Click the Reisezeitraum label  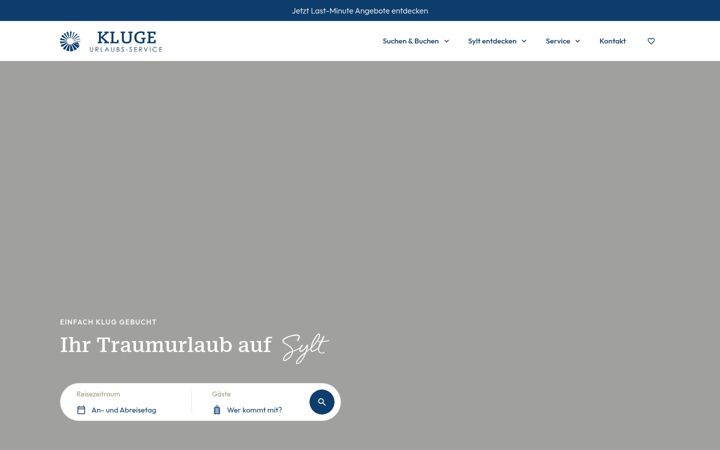coord(98,394)
